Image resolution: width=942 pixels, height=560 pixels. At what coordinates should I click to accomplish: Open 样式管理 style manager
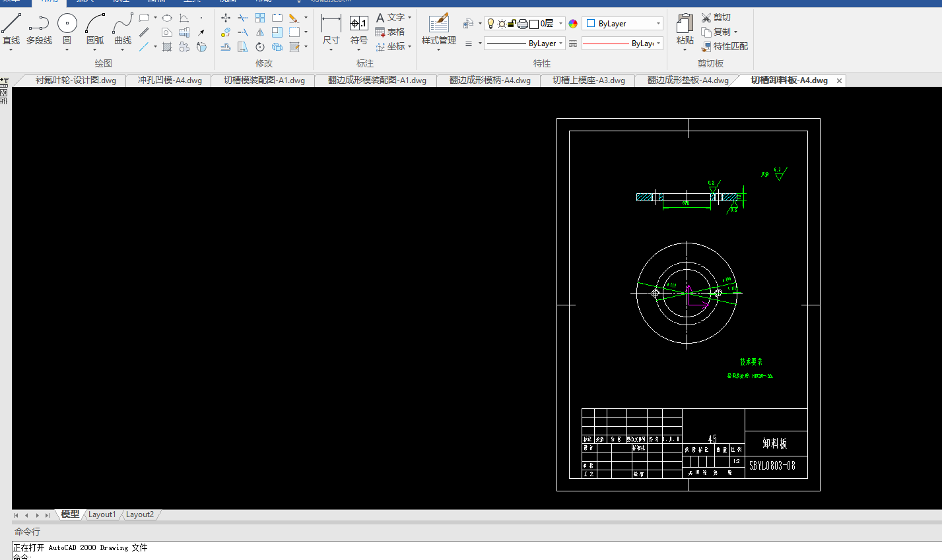click(x=439, y=30)
